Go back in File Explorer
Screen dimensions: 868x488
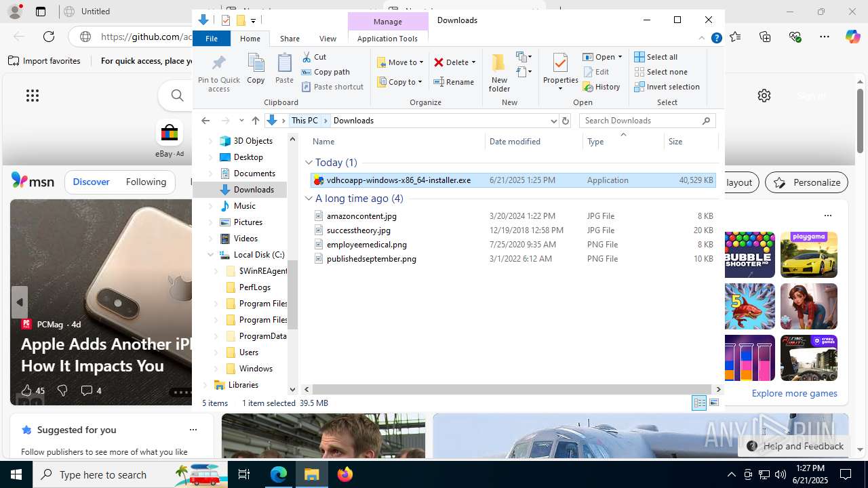(x=205, y=121)
